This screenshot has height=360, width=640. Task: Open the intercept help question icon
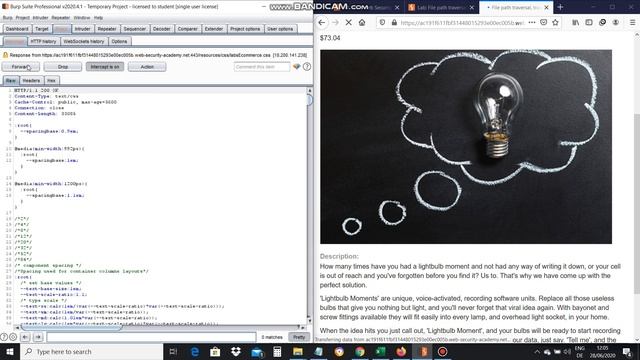307,67
